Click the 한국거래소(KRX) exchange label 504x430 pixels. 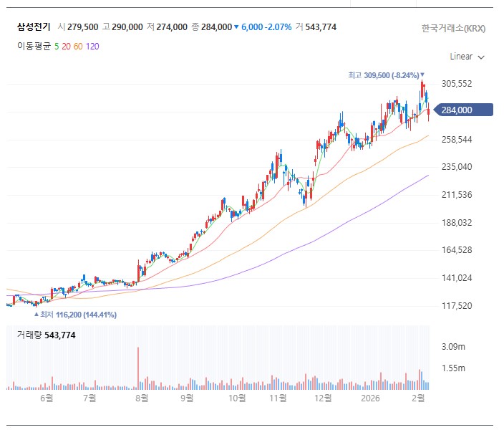453,29
